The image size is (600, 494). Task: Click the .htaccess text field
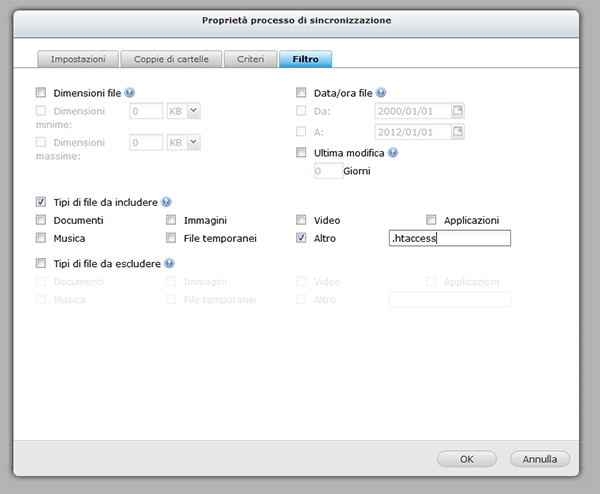click(449, 238)
